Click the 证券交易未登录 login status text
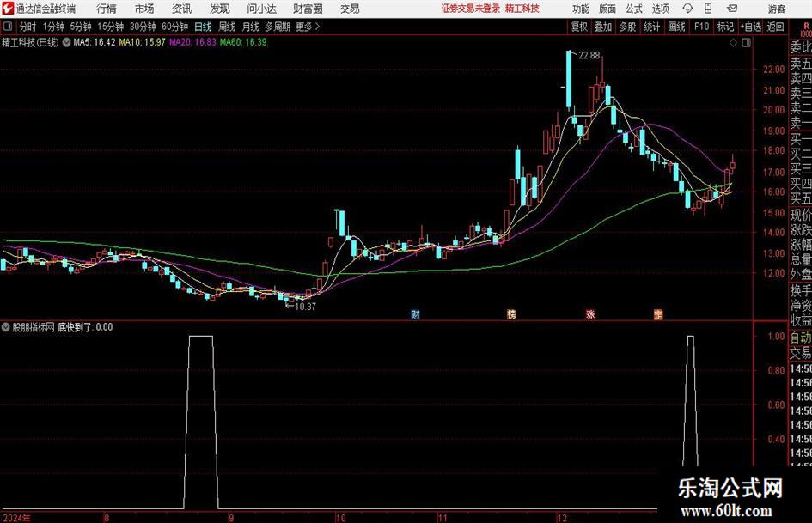The height and width of the screenshot is (523, 812). coord(471,9)
